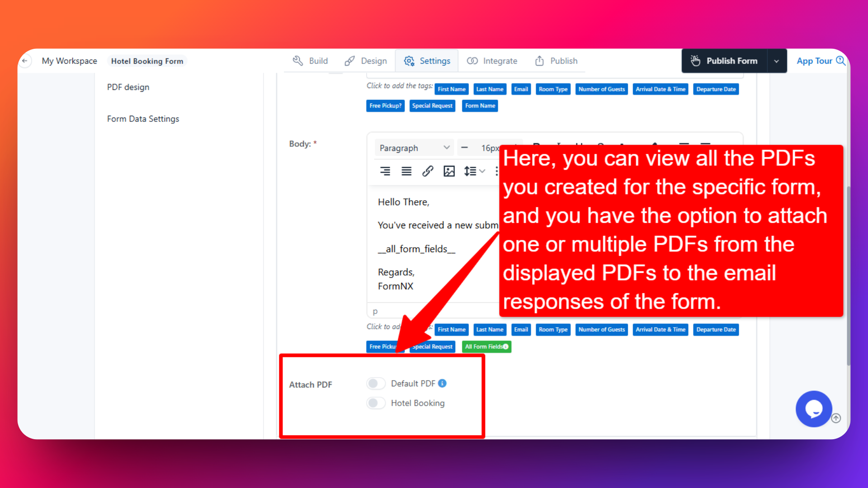The image size is (868, 488).
Task: Click the Publish Form button
Action: (x=724, y=61)
